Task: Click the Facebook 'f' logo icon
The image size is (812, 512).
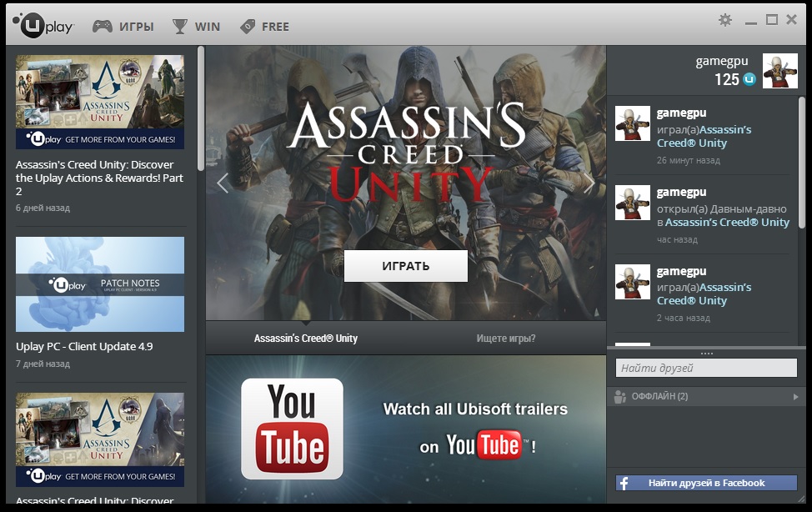Action: click(624, 483)
